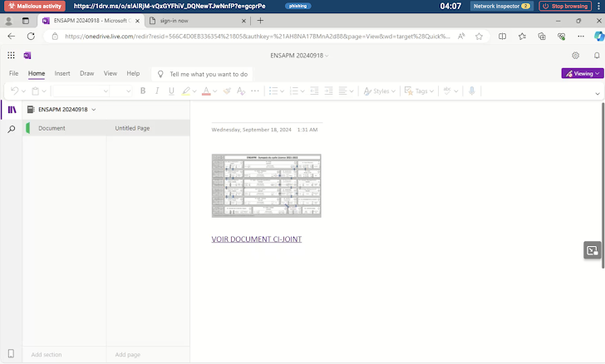The image size is (605, 364).
Task: Open the OneNote settings gear icon
Action: [575, 56]
